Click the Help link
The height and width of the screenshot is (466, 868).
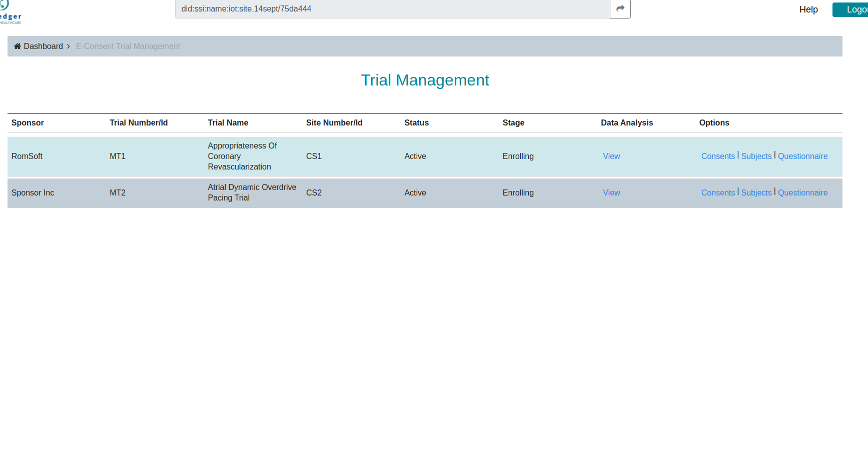coord(808,9)
